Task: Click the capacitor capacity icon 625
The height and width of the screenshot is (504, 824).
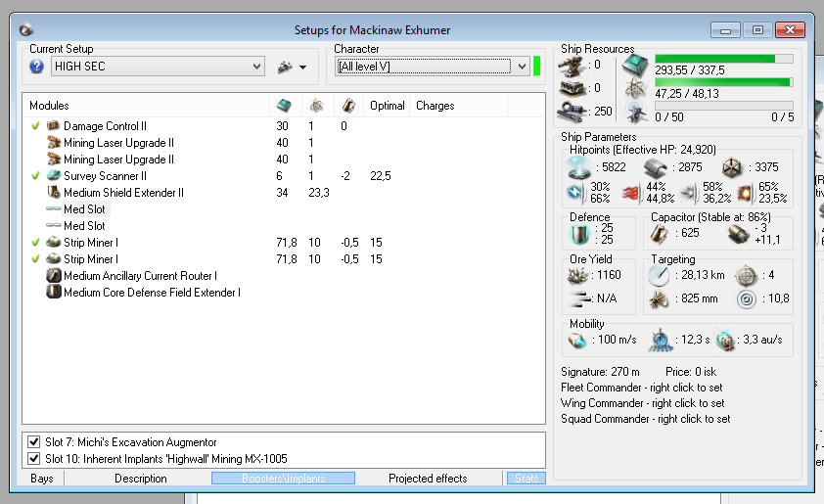Action: [659, 234]
